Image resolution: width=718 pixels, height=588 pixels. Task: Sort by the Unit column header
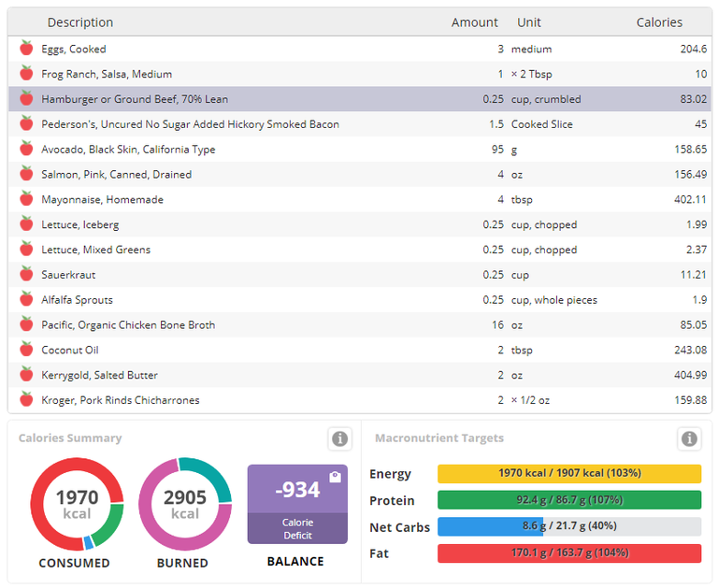pos(529,22)
